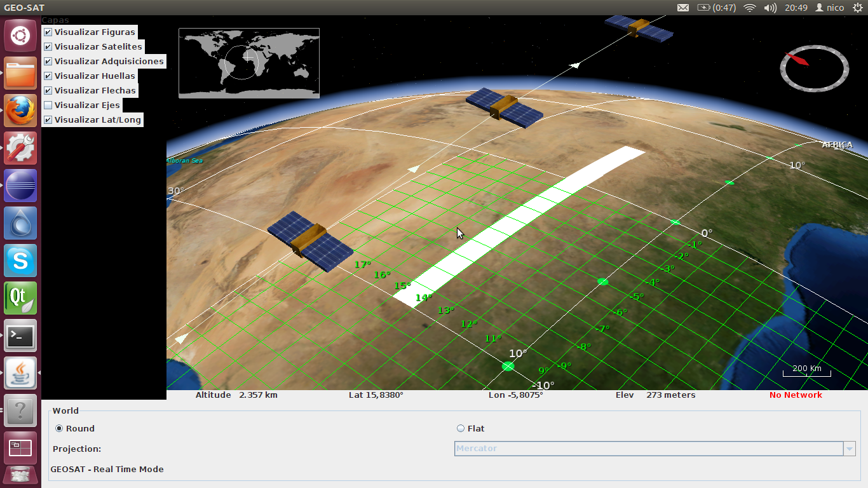Viewport: 868px width, 488px height.
Task: Click the world overview minimap
Action: [x=248, y=63]
